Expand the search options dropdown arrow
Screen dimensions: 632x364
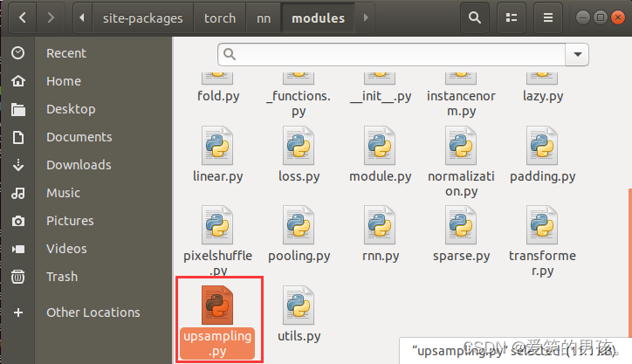577,54
